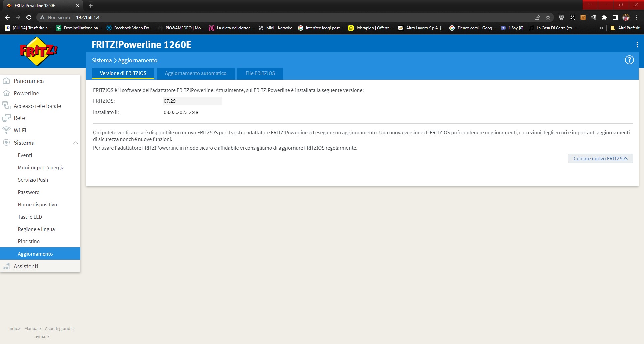Click the share page icon in the address bar

[x=537, y=17]
